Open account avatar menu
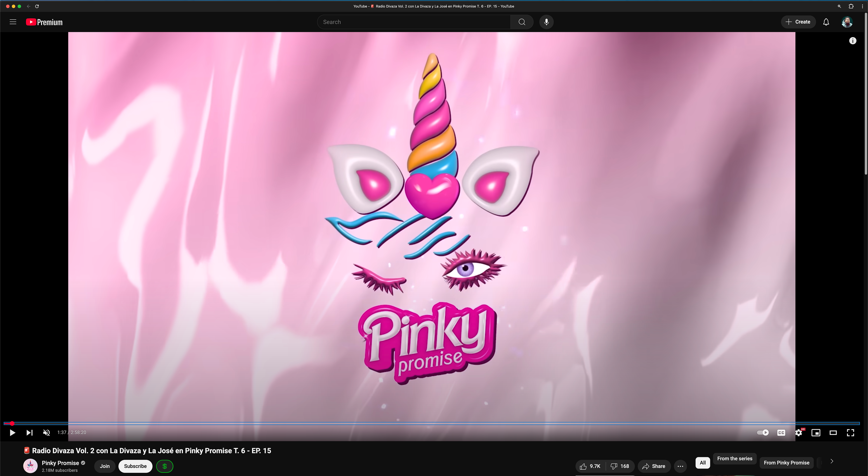The image size is (868, 476). [847, 22]
